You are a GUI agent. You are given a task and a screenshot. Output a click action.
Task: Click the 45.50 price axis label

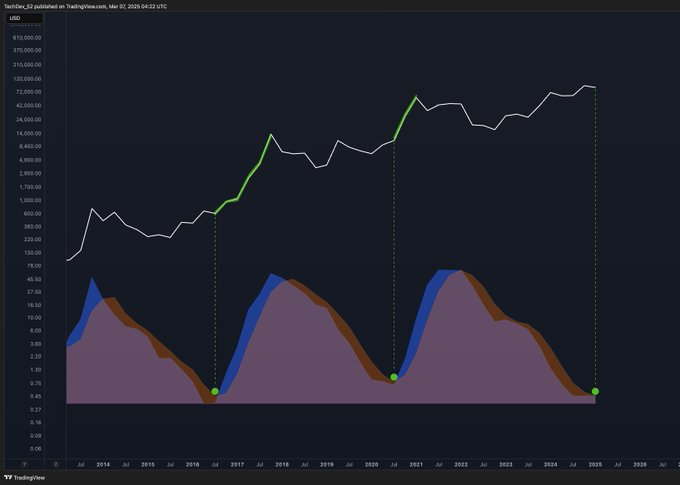click(35, 279)
